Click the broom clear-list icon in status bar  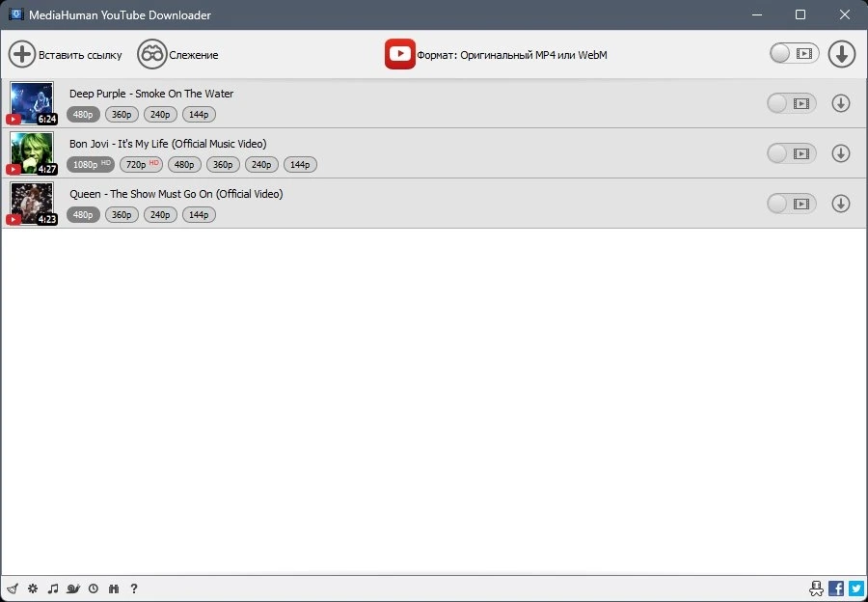[x=13, y=588]
